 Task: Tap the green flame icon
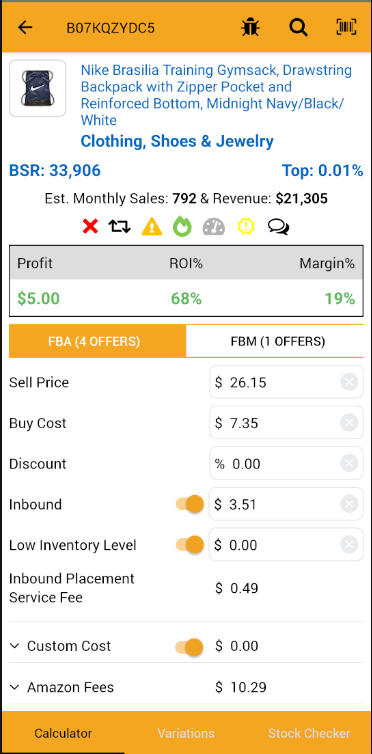tap(182, 226)
